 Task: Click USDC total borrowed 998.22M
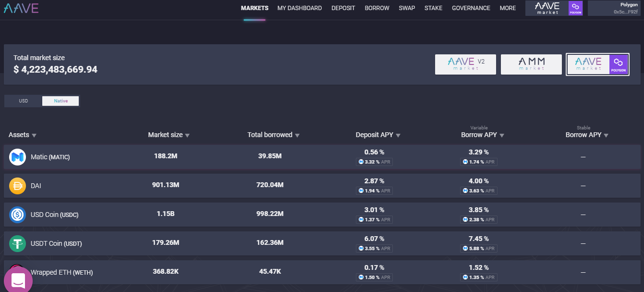[x=270, y=214]
